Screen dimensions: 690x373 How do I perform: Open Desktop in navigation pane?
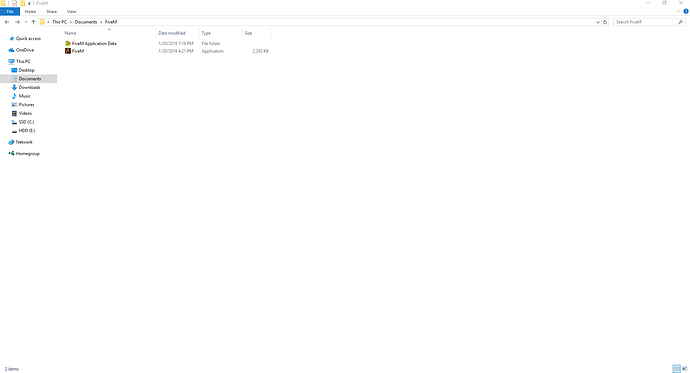[x=26, y=70]
